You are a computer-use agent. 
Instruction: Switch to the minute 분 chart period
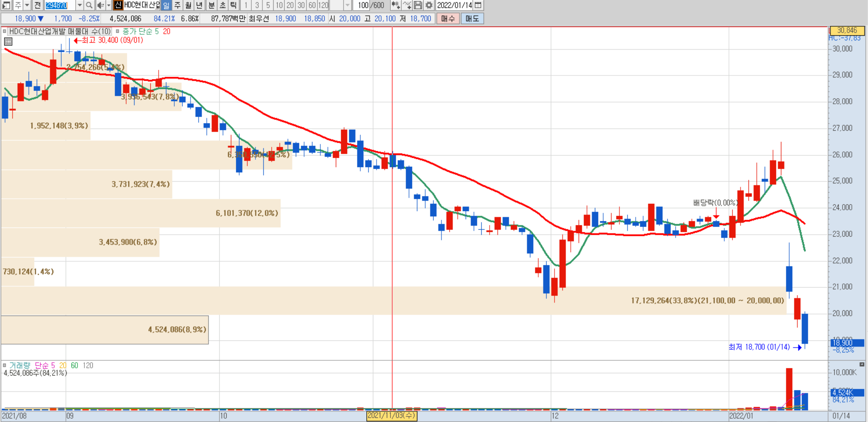point(211,5)
